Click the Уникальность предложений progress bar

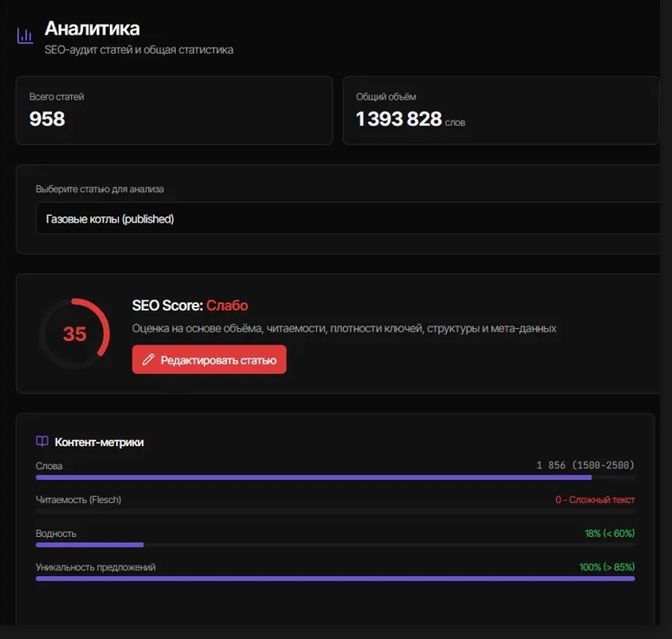point(335,578)
